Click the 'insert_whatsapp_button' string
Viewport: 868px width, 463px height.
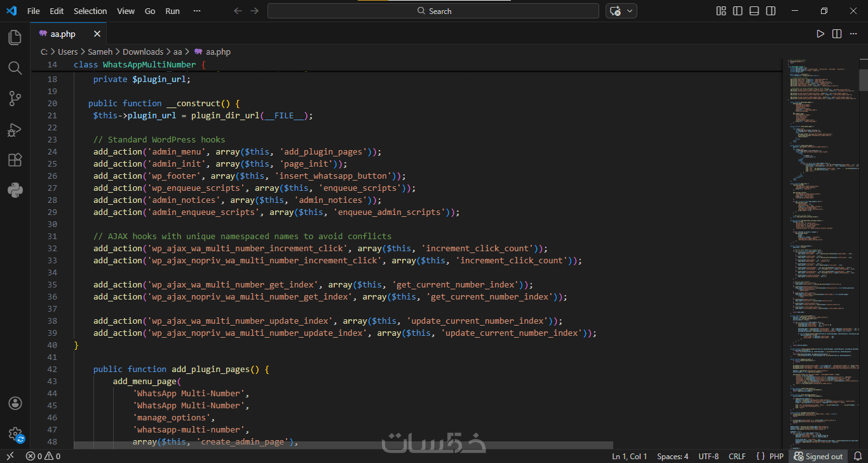[333, 176]
